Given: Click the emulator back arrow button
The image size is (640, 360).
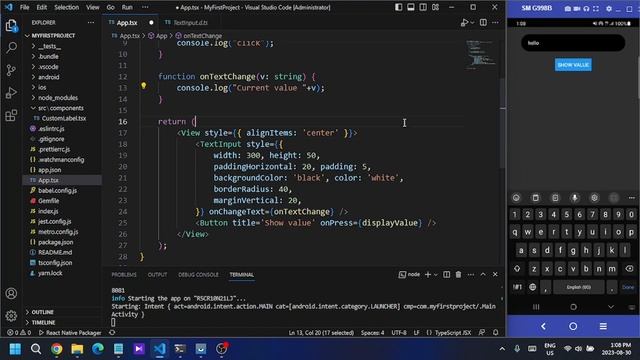Looking at the screenshot, I should [543, 326].
